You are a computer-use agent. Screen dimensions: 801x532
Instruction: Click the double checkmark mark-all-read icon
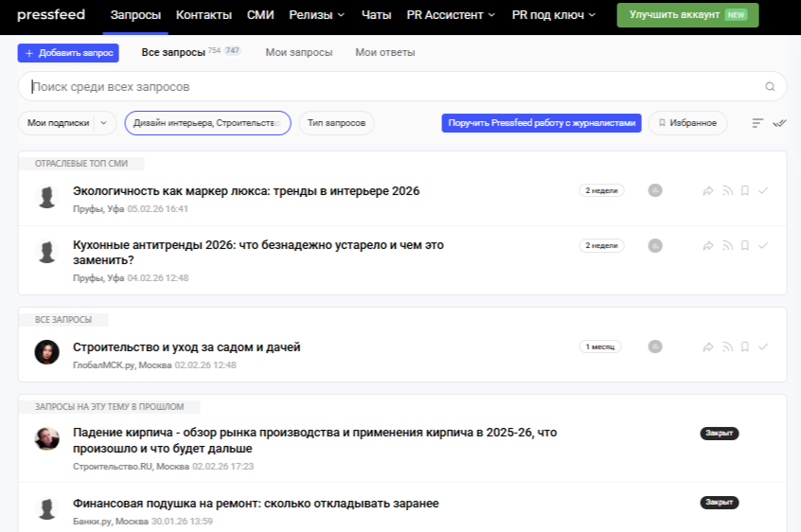[x=779, y=123]
